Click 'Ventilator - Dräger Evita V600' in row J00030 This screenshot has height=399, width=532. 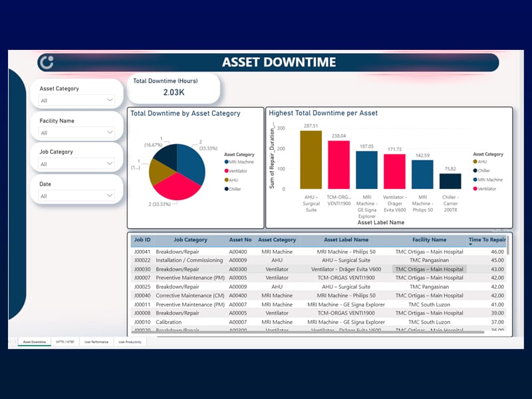(346, 269)
